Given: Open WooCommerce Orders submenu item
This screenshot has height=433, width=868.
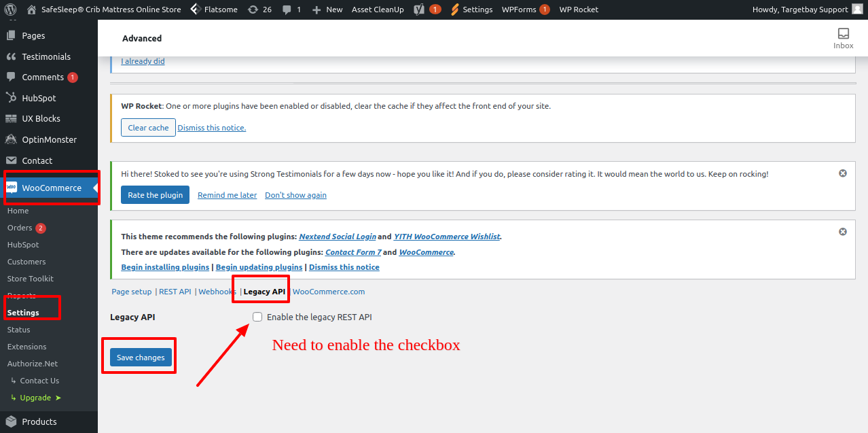Looking at the screenshot, I should pyautogui.click(x=20, y=228).
